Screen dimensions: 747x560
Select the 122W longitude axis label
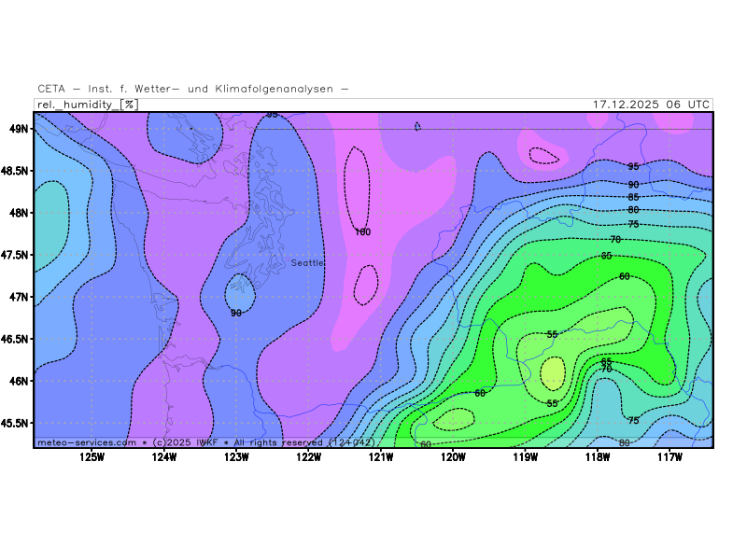[x=308, y=456]
